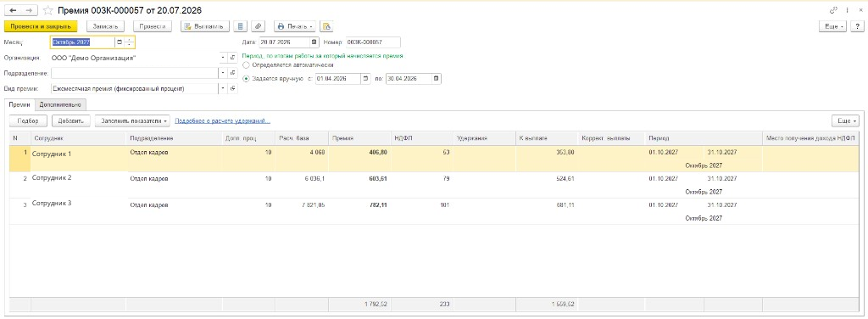Click the payout value 524,61
Screen dimensions: 868x319
pos(565,178)
